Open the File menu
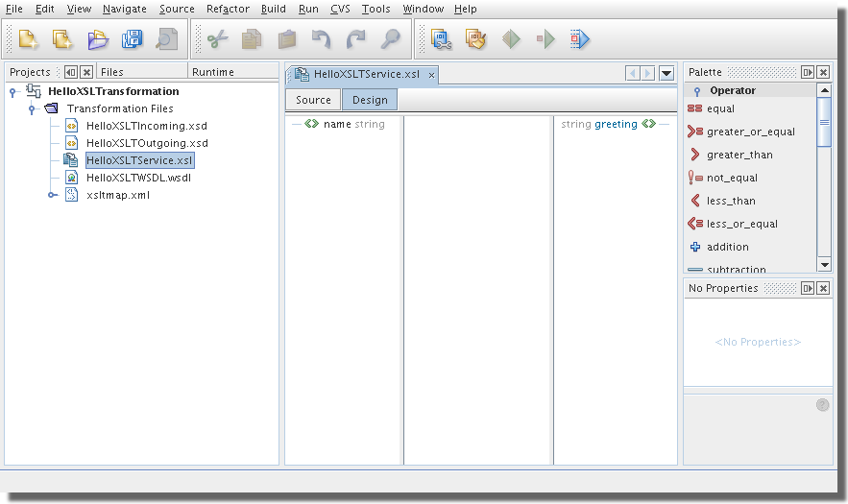The height and width of the screenshot is (504, 848). point(14,10)
